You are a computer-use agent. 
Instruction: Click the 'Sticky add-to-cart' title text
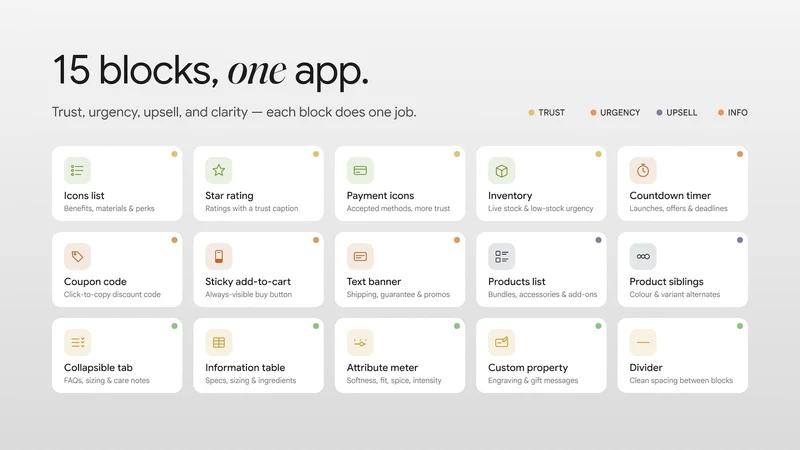[248, 282]
